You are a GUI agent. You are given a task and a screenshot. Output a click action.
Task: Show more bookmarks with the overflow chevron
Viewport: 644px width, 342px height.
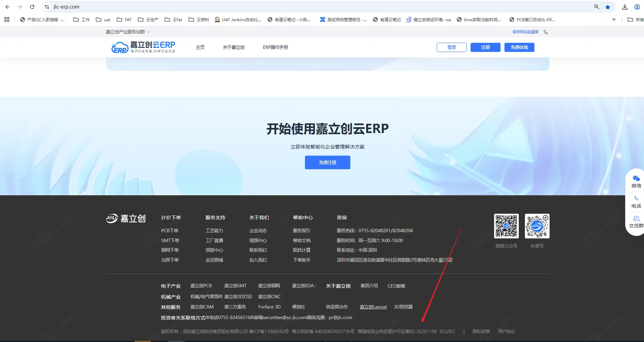614,19
